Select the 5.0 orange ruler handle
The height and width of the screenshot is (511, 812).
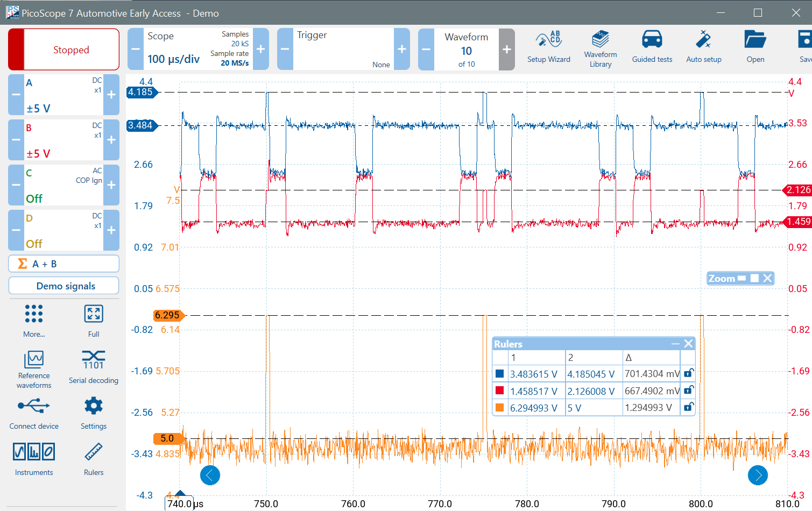pyautogui.click(x=168, y=438)
